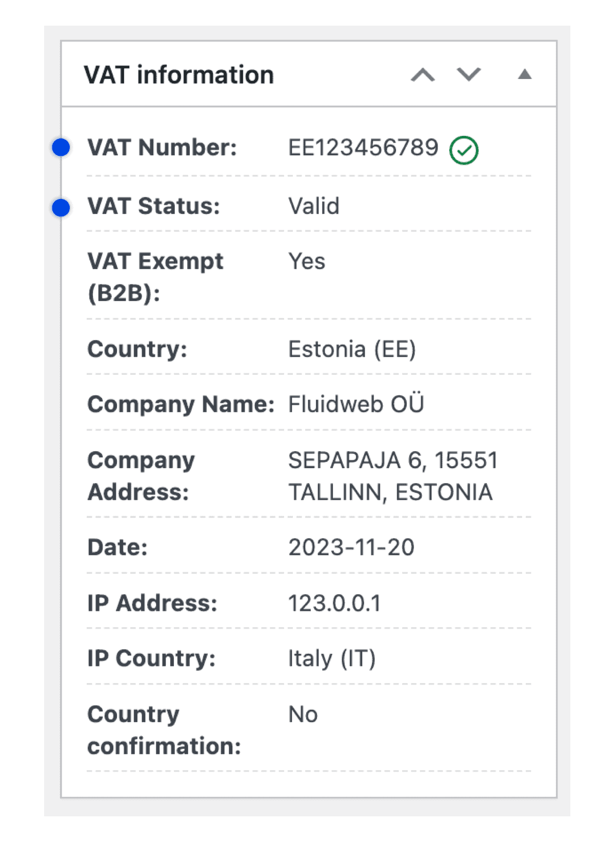Click the move-down chevron in the panel header

click(x=467, y=74)
